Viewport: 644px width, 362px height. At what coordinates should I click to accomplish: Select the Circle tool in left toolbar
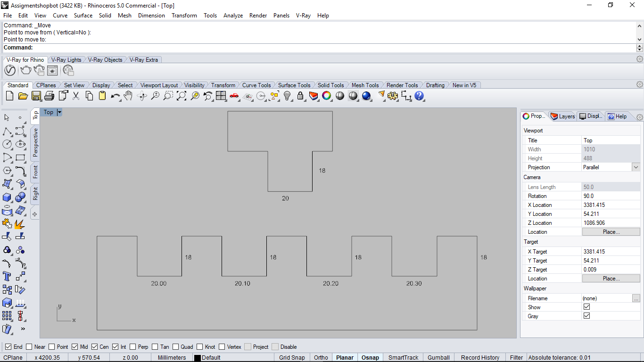coord(7,144)
